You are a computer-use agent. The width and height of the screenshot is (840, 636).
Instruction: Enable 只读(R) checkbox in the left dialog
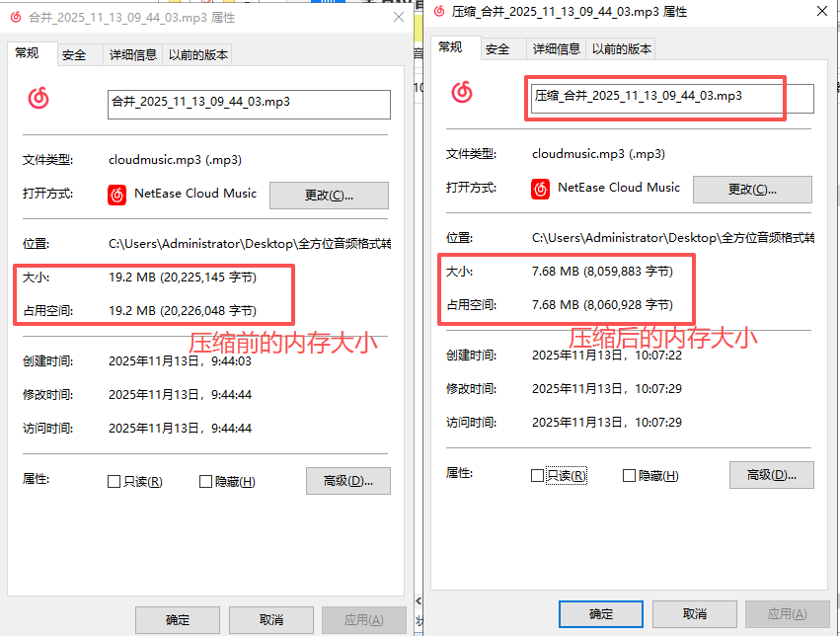click(114, 481)
